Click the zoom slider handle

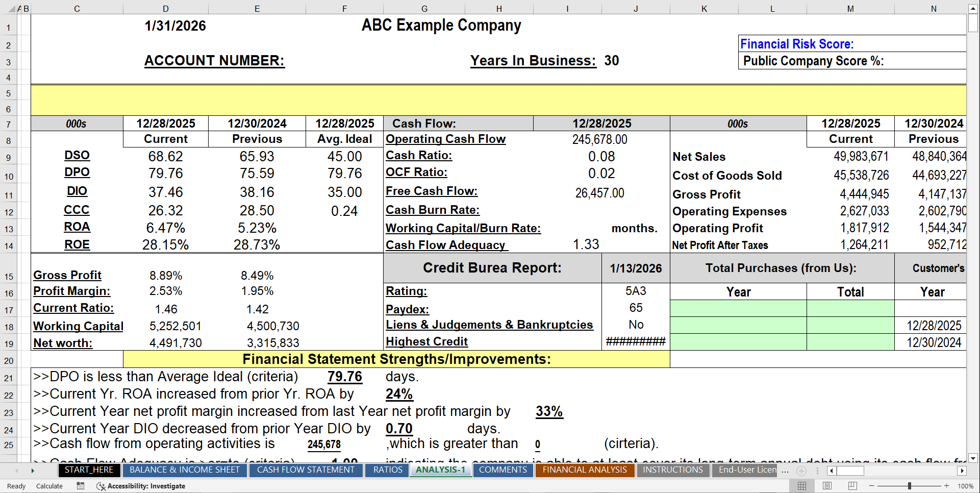[x=910, y=486]
